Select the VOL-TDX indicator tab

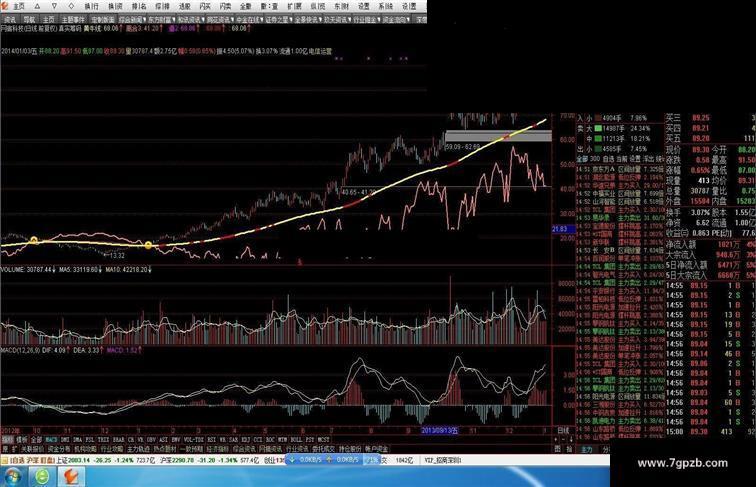click(194, 440)
